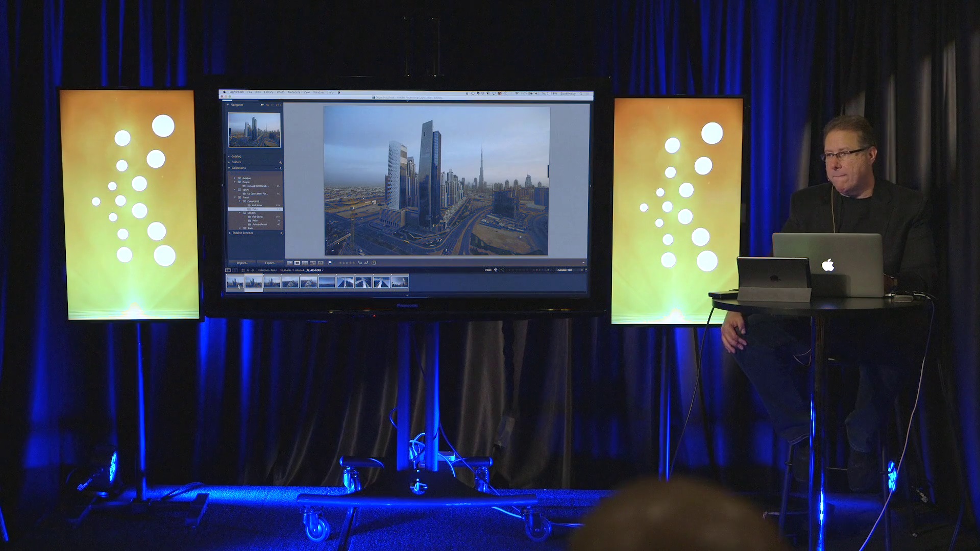Set the five-star rating in toolbar
Screen dimensions: 980x551
coord(353,263)
